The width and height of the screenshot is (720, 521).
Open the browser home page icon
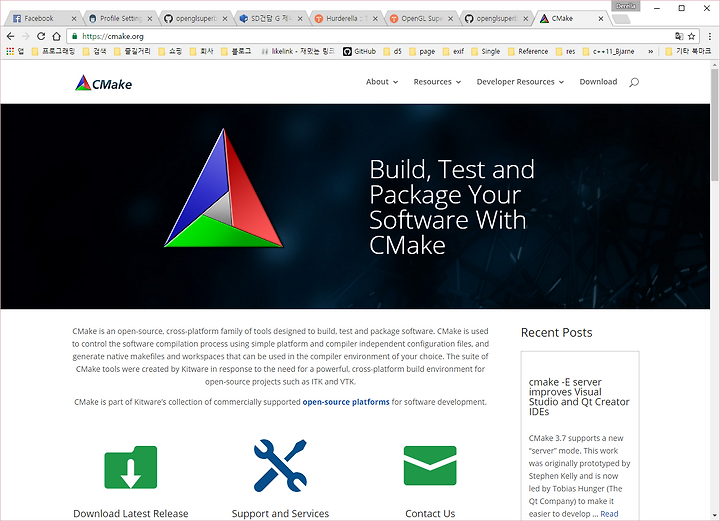[56, 36]
